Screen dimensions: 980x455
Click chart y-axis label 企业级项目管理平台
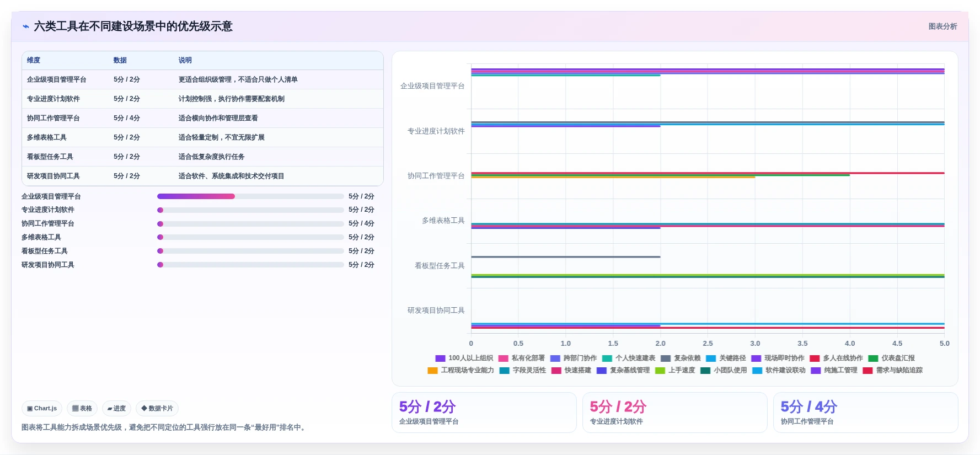(432, 86)
